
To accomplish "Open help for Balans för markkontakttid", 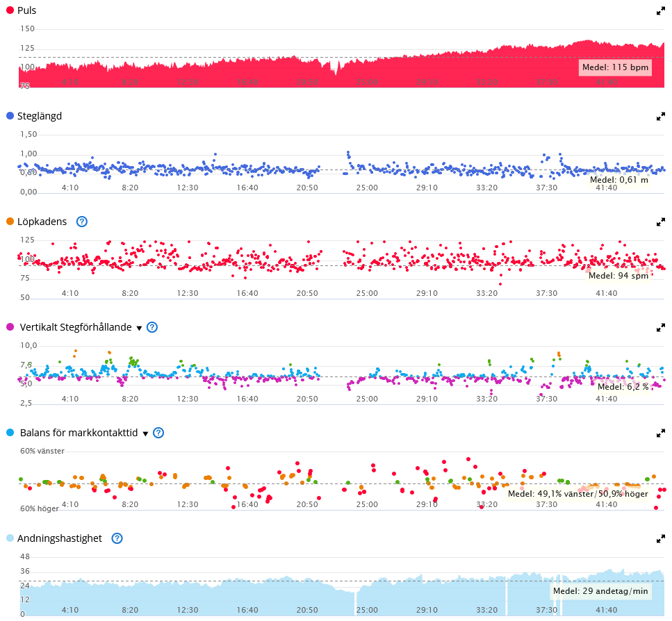I will [x=158, y=433].
